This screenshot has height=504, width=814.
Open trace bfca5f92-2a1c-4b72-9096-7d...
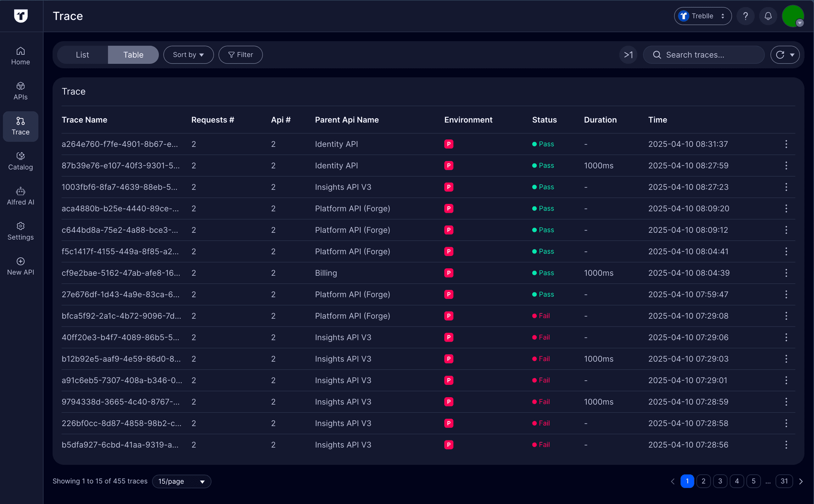[121, 316]
